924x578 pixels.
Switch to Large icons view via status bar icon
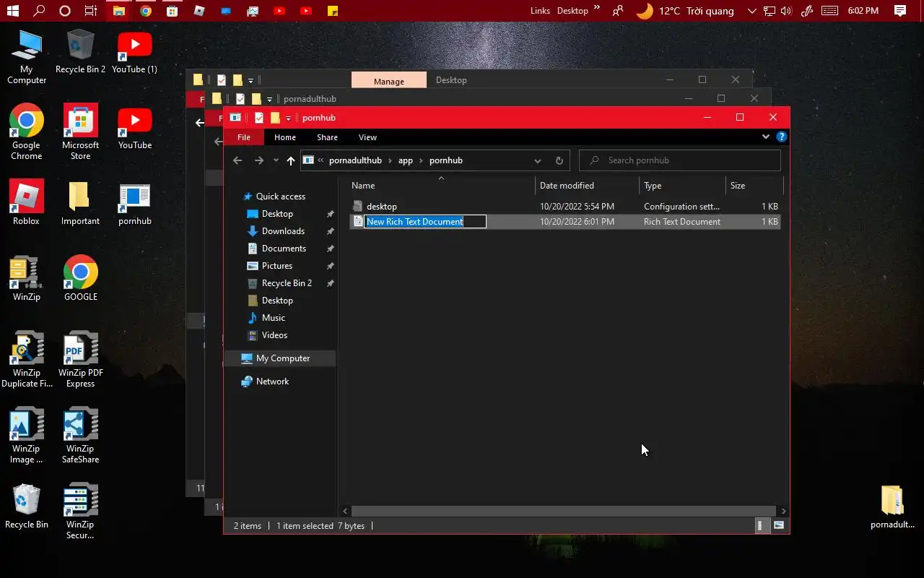click(778, 526)
